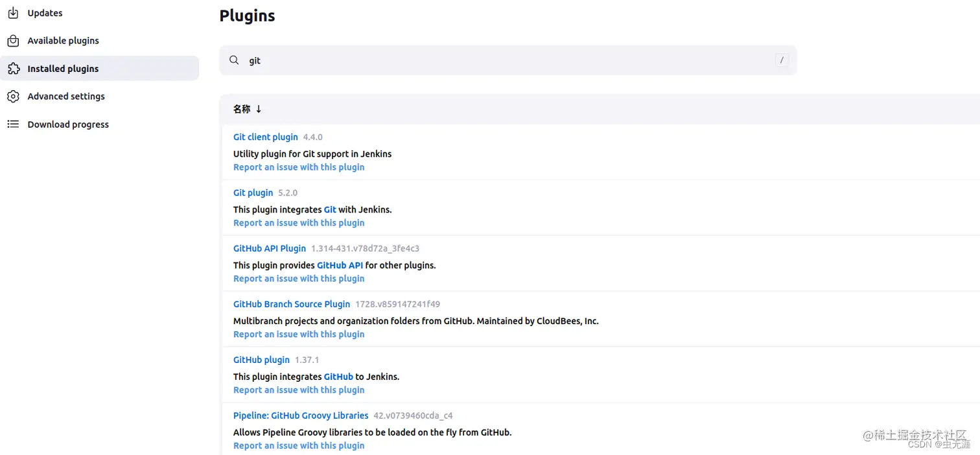
Task: Click the Download progress list icon
Action: [13, 124]
